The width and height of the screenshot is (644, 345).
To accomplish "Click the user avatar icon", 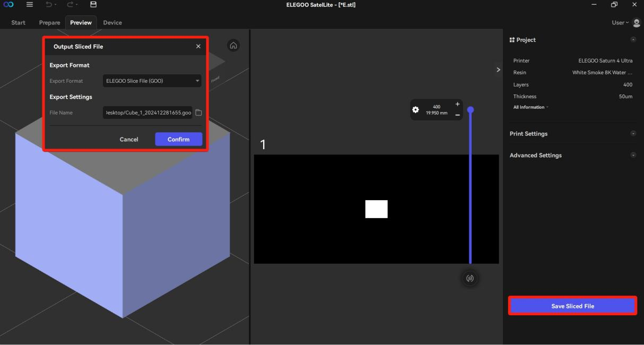I will click(x=637, y=23).
